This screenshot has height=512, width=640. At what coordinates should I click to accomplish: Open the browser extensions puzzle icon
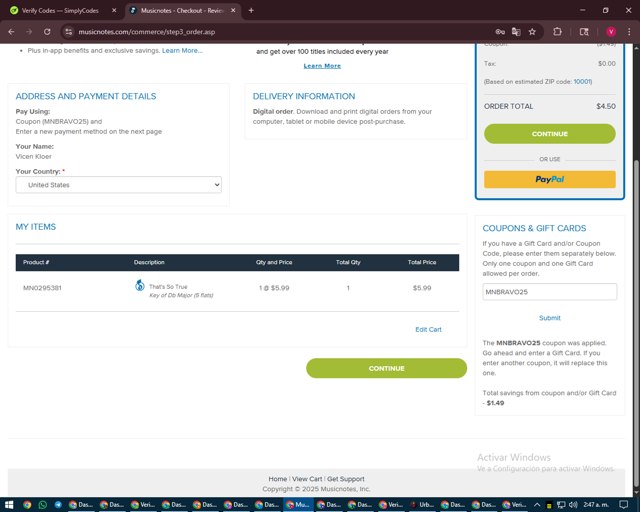[557, 32]
